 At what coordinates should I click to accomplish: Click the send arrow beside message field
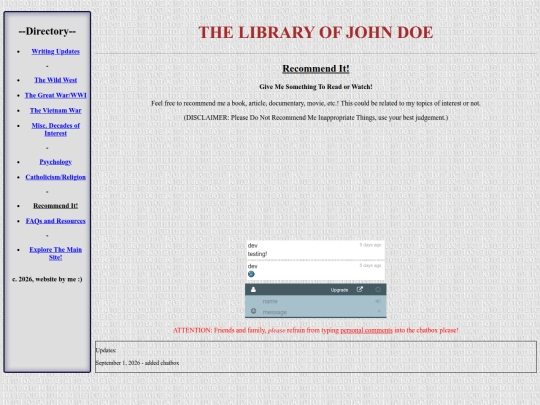[x=379, y=311]
